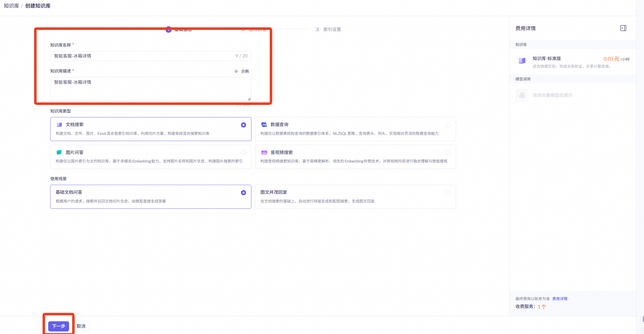The height and width of the screenshot is (334, 644).
Task: Click the 下一步 button
Action: 59,326
